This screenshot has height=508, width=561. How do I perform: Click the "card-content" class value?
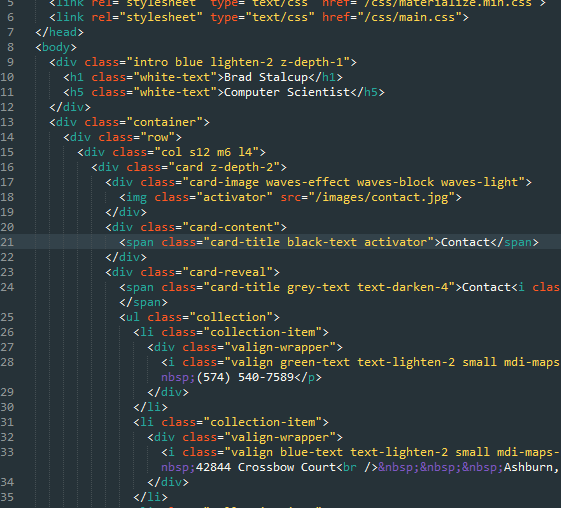(231, 228)
